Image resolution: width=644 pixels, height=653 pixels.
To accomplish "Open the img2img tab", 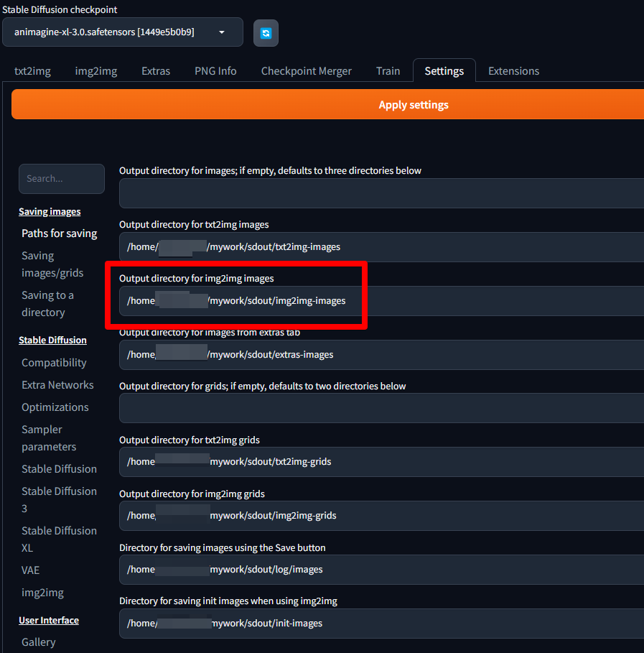I will click(x=95, y=70).
